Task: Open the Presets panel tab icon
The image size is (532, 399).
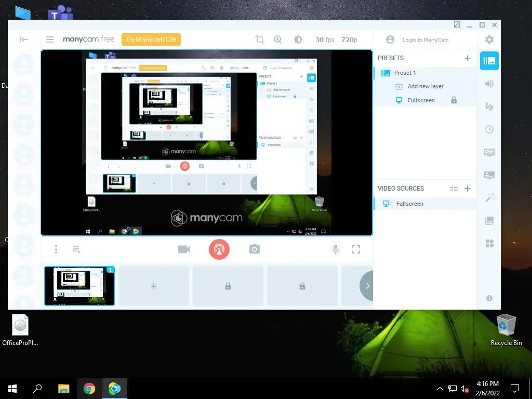Action: tap(489, 61)
